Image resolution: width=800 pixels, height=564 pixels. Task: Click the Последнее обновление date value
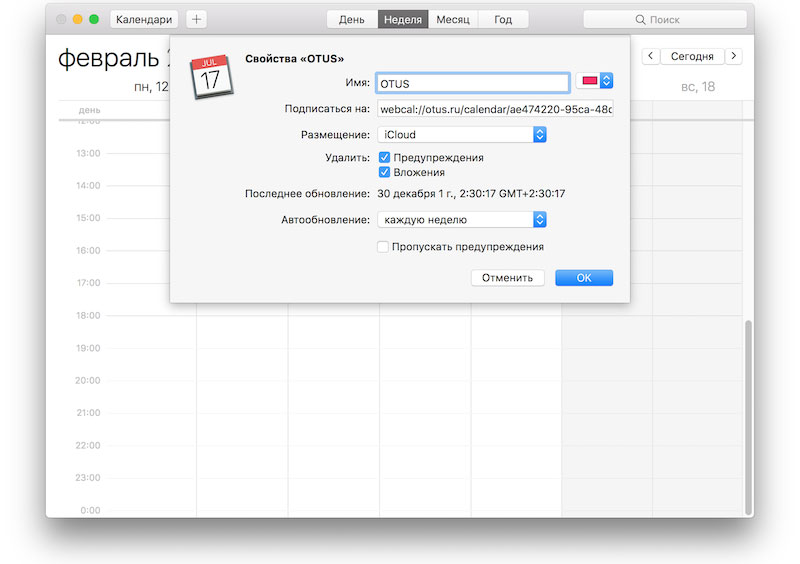(x=471, y=193)
